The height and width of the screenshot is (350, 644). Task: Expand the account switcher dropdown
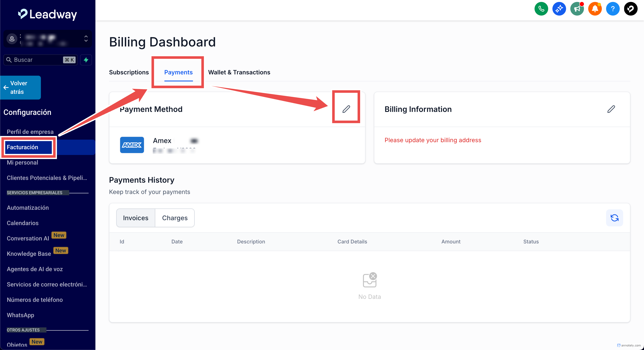point(86,39)
